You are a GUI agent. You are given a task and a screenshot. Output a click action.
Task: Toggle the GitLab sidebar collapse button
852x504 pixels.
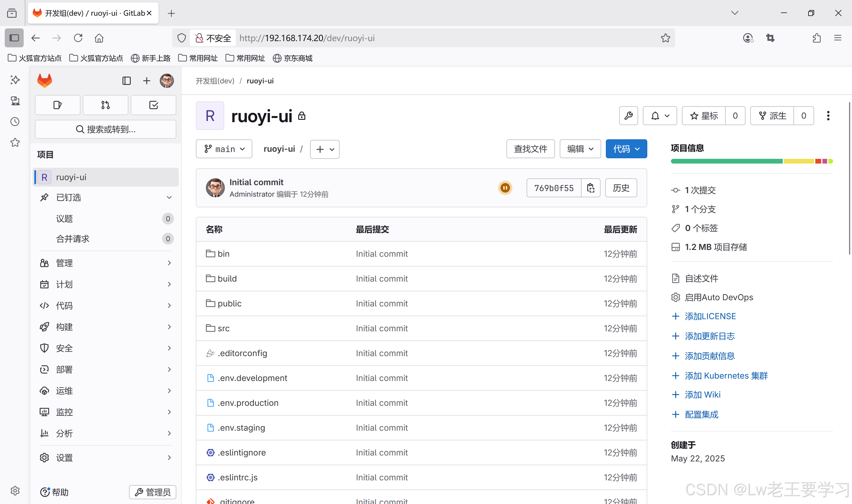(126, 81)
